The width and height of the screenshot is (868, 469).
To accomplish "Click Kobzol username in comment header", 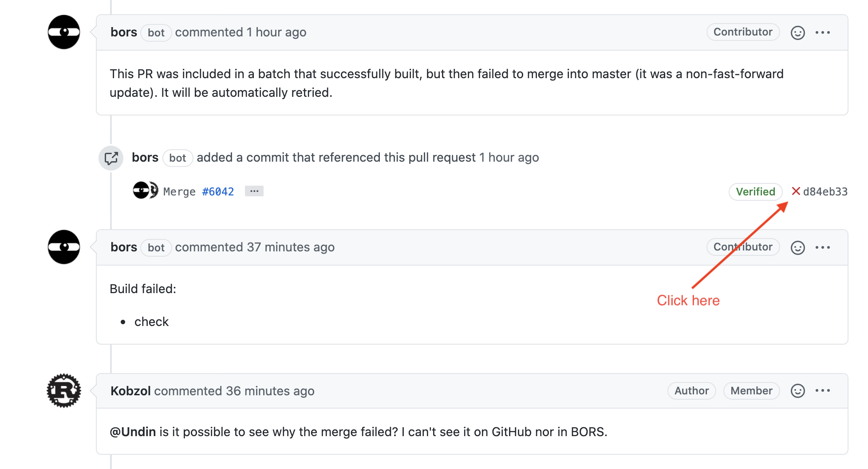I will tap(130, 391).
